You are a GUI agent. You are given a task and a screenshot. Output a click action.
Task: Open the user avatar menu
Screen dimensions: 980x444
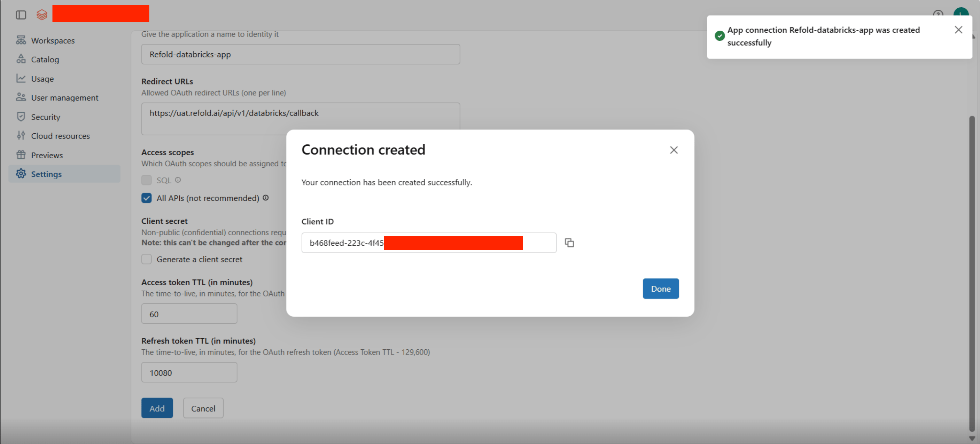tap(960, 12)
